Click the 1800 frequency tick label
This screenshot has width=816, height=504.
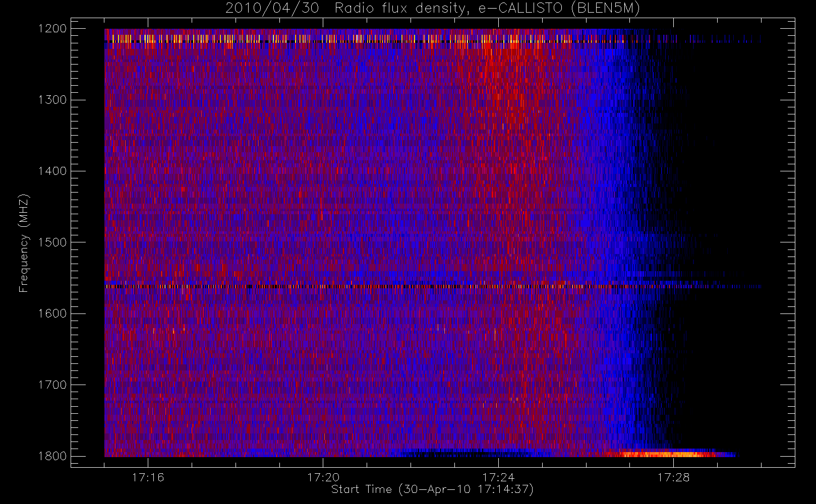click(x=52, y=456)
